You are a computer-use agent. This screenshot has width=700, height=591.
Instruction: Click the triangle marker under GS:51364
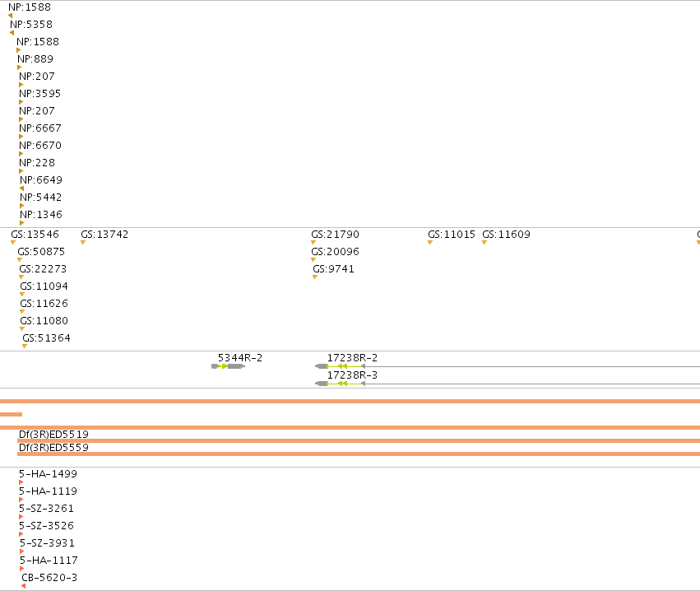(25, 347)
